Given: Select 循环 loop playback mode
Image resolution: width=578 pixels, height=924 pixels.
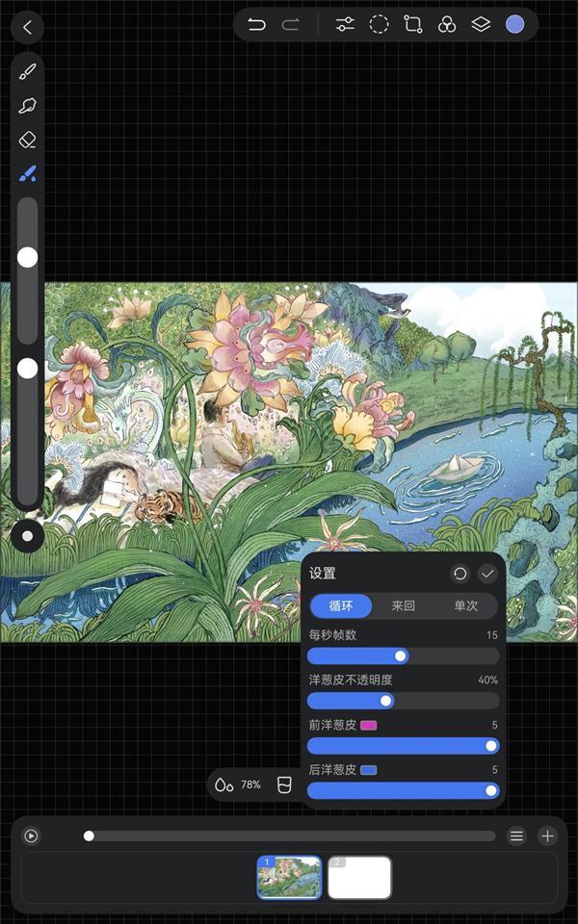Looking at the screenshot, I should [341, 606].
